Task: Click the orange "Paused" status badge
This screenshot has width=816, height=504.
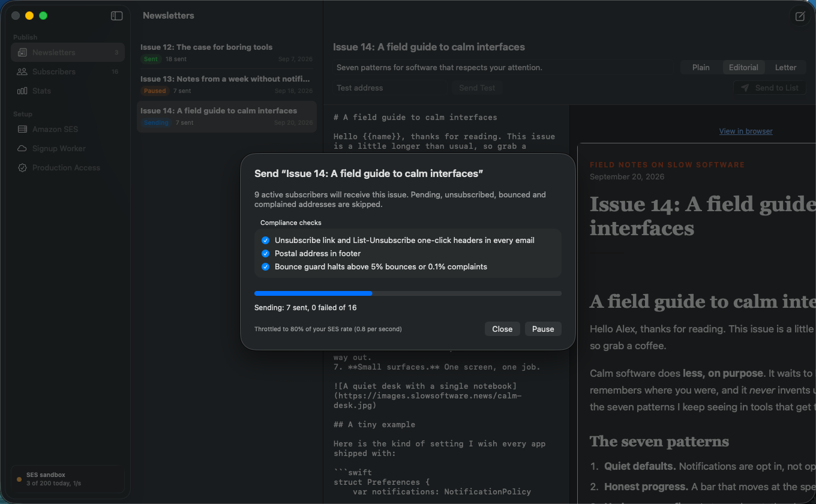Action: tap(155, 91)
